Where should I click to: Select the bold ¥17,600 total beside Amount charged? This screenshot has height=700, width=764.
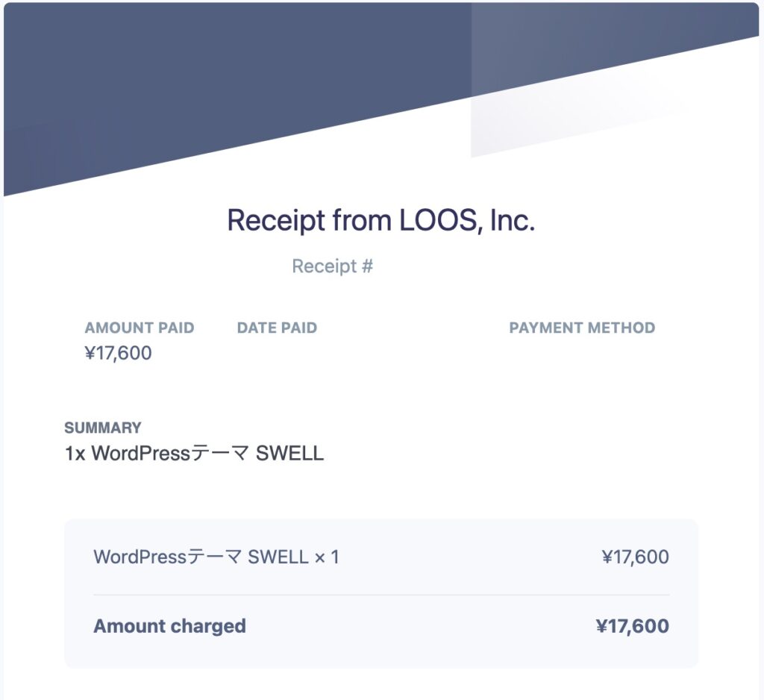pos(632,626)
